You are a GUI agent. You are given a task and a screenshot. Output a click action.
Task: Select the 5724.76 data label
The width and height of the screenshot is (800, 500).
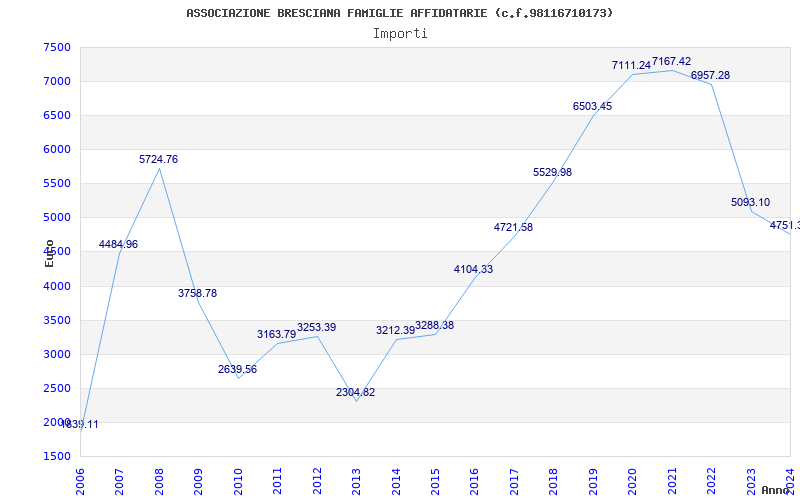(x=159, y=159)
